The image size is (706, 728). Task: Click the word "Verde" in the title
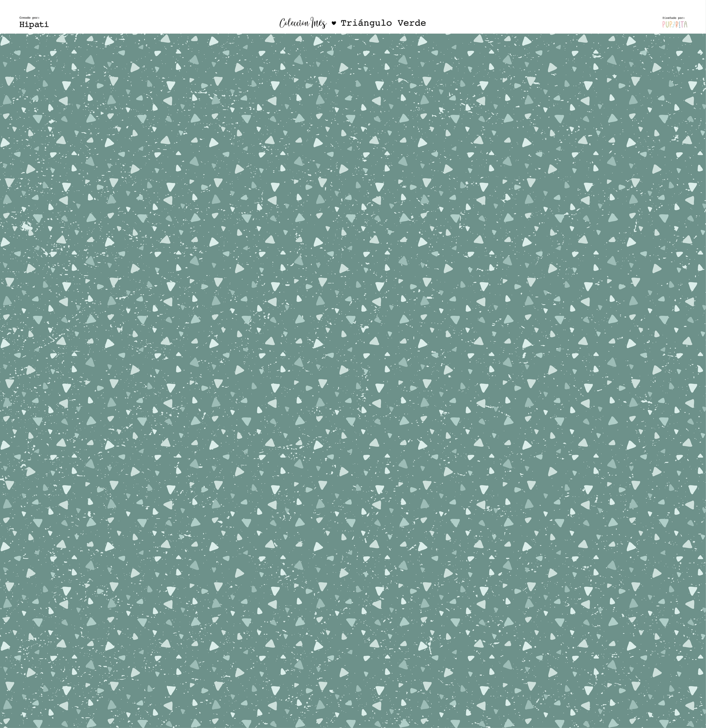tap(411, 23)
